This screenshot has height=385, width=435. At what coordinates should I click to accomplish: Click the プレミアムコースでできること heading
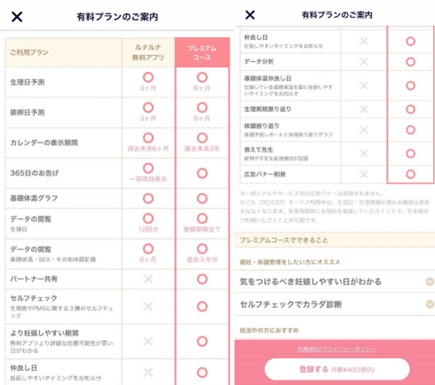284,240
